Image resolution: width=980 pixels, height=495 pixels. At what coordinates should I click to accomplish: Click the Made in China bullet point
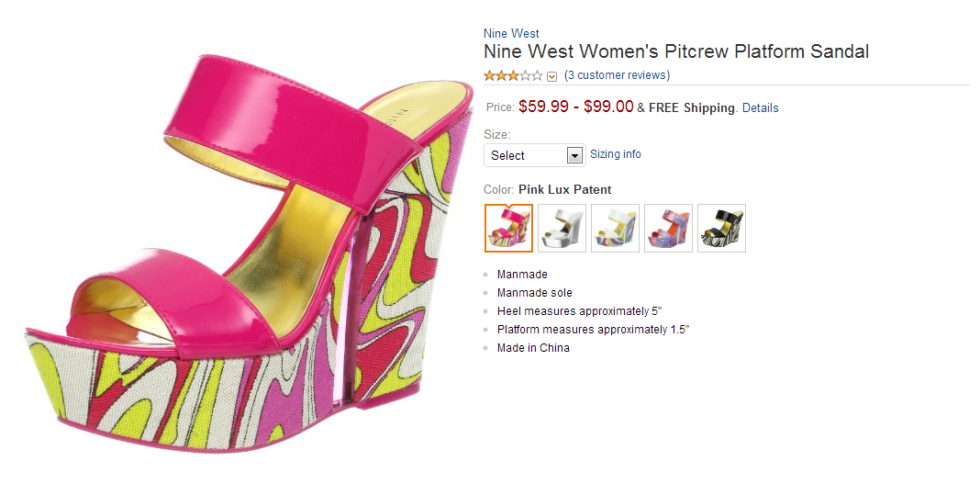(533, 348)
